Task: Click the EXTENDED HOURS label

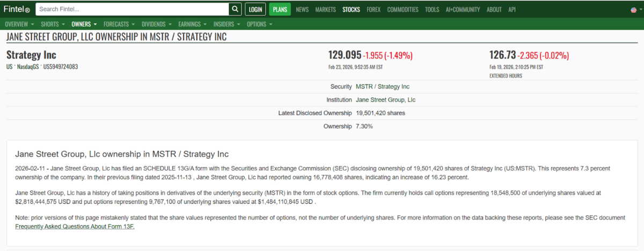Action: click(506, 76)
